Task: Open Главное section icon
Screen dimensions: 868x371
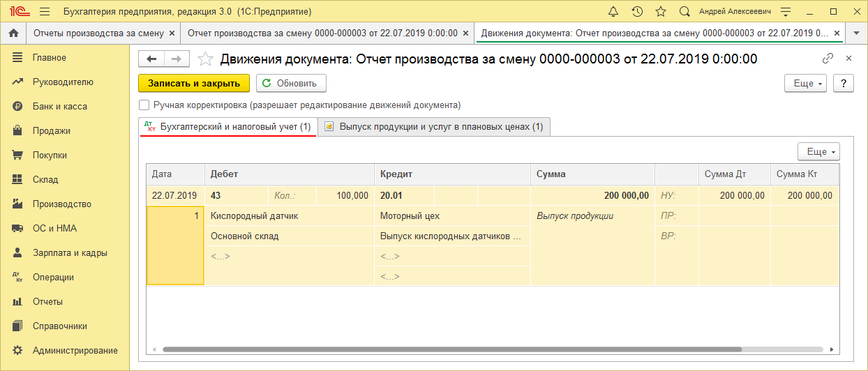Action: (18, 57)
